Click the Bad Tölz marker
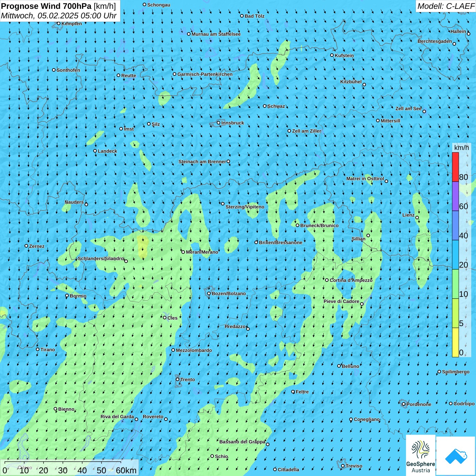 [242, 16]
